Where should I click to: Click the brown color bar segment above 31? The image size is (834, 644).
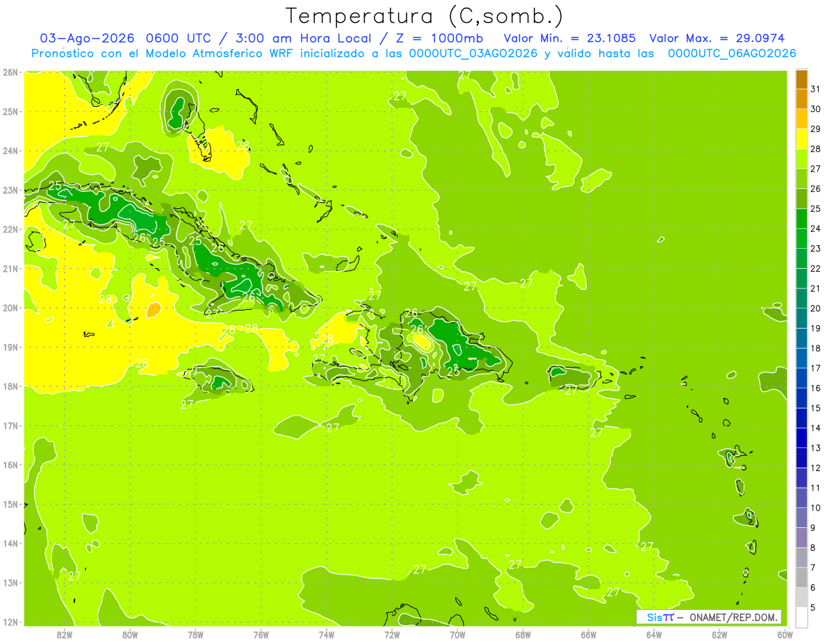click(x=801, y=79)
